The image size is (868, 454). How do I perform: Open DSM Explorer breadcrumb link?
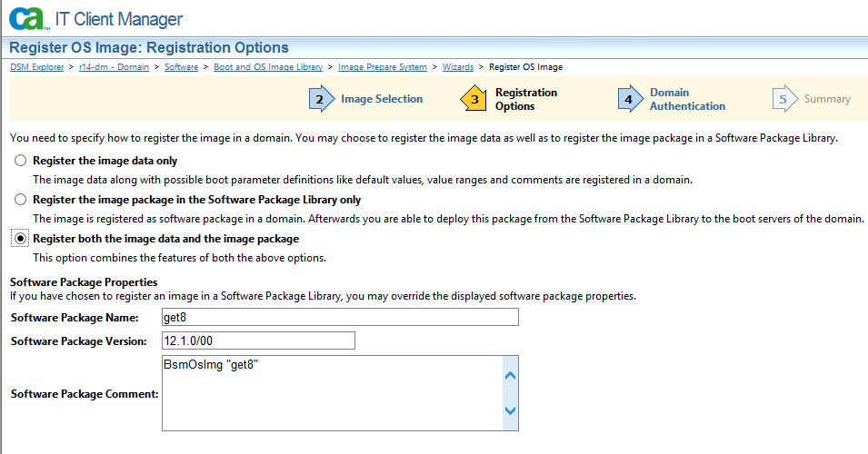point(37,67)
